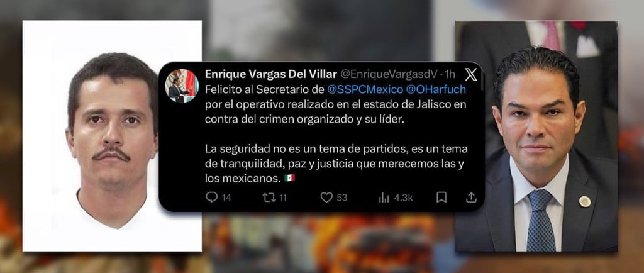
Task: Like the tweet with the heart icon
Action: 326,198
